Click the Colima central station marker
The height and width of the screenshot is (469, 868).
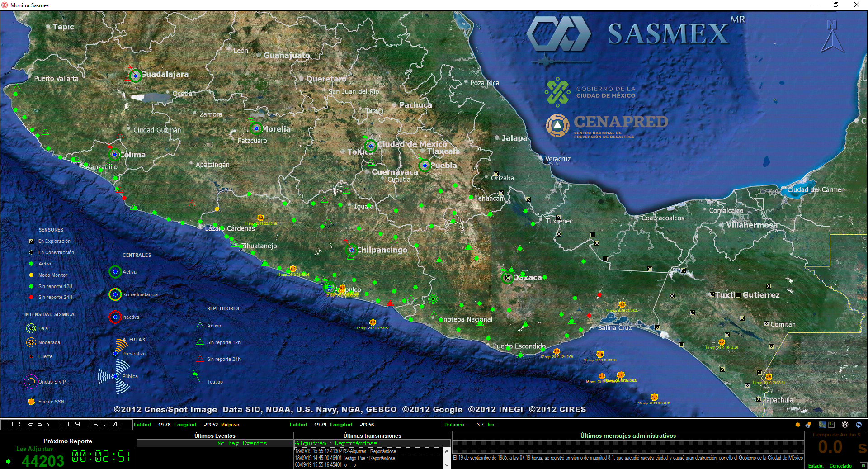click(x=115, y=155)
